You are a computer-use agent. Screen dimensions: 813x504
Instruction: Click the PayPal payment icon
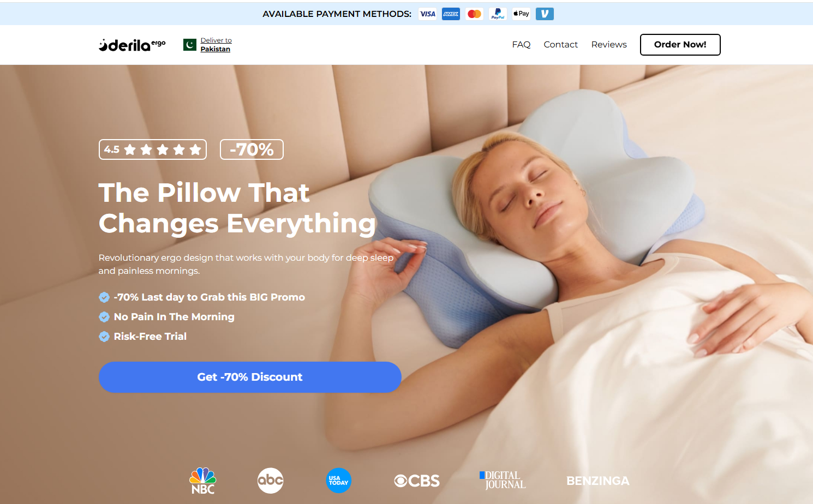(x=498, y=14)
